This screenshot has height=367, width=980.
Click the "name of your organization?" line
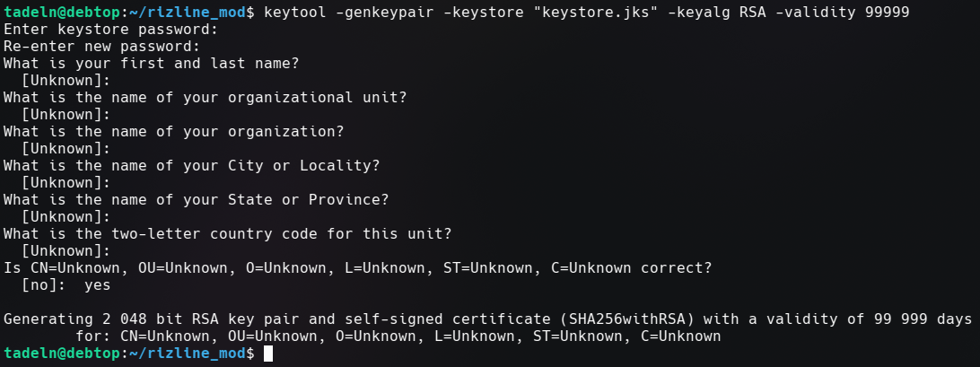174,131
